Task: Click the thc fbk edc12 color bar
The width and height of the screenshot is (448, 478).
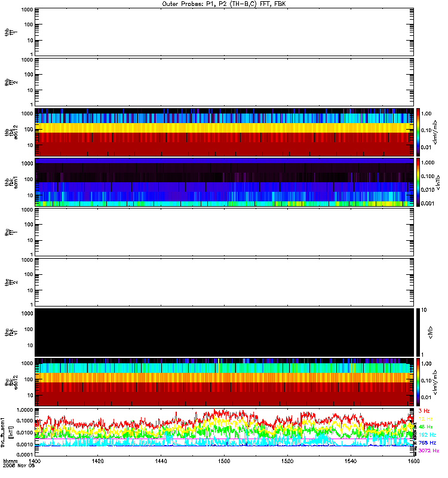Action: pos(418,382)
